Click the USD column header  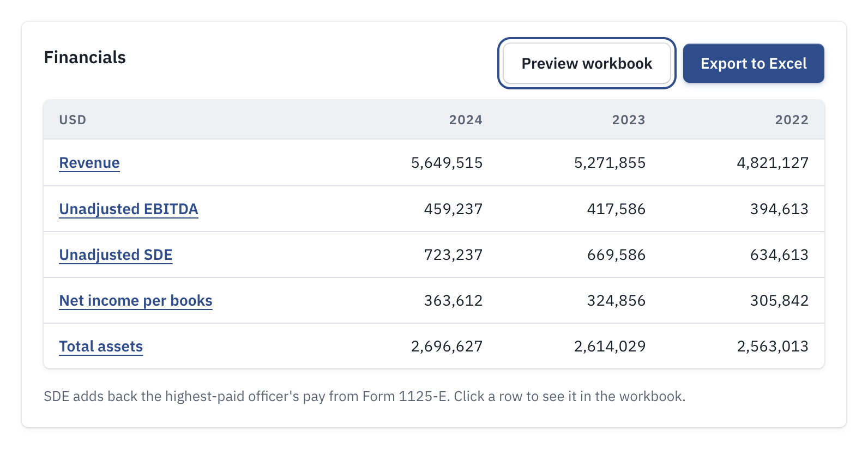73,120
